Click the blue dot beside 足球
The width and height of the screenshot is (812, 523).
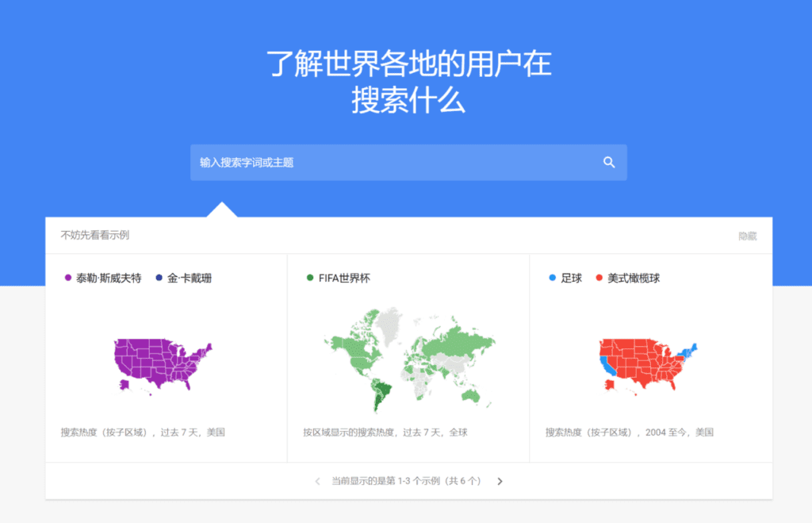click(x=553, y=279)
